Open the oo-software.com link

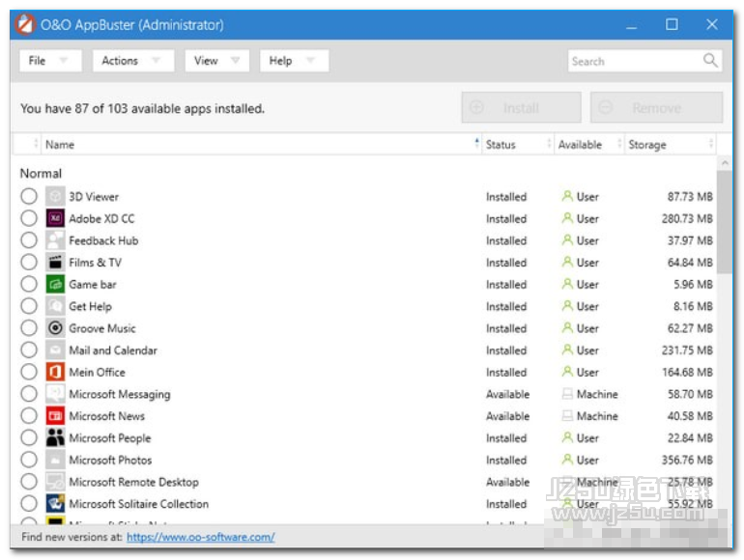coord(201,537)
